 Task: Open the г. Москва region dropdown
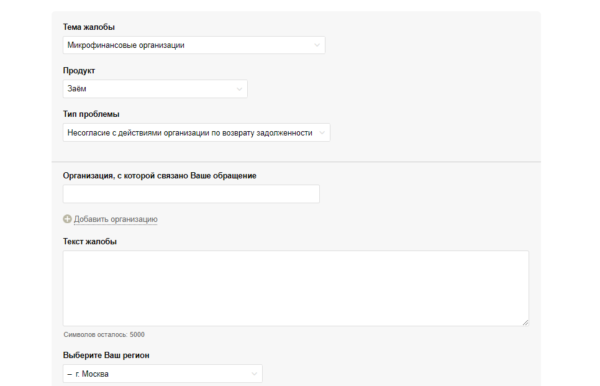pyautogui.click(x=163, y=374)
